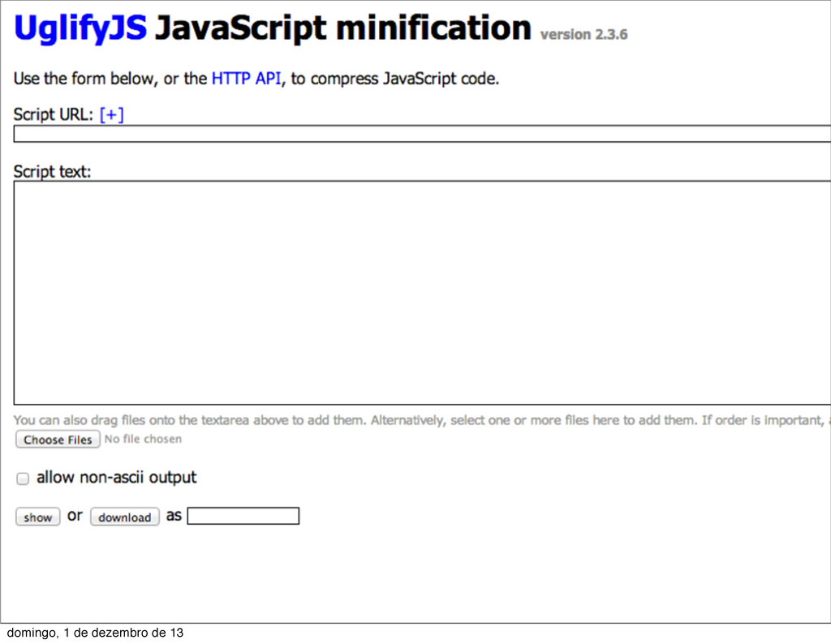Click inside the Script text textarea
Viewport: 831px width, 644px height.
click(x=422, y=293)
